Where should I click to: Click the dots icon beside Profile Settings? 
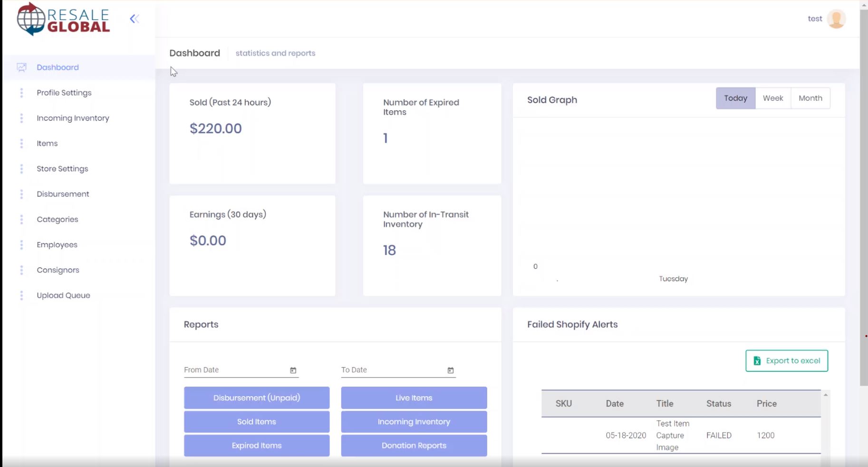21,93
